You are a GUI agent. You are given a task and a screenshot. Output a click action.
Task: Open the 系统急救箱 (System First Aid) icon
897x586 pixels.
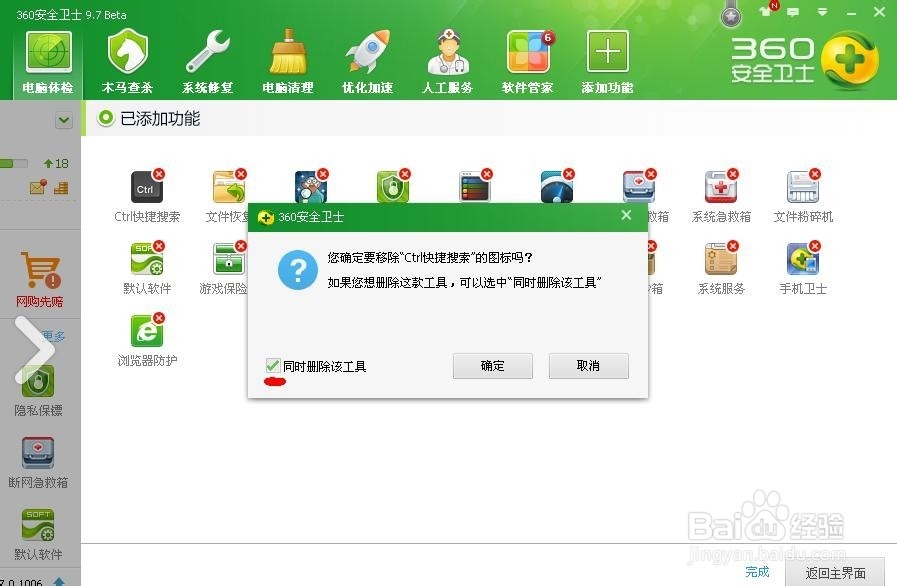click(722, 190)
